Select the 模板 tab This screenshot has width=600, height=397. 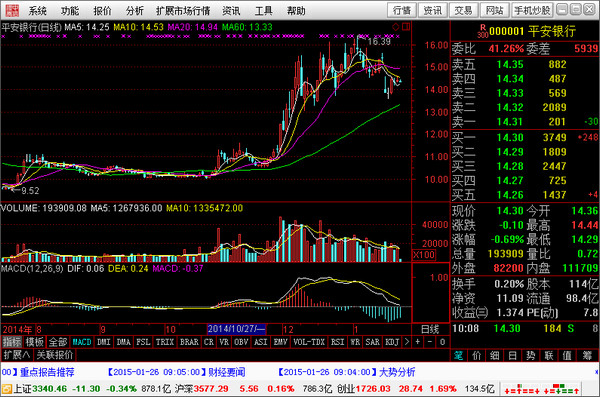point(34,342)
